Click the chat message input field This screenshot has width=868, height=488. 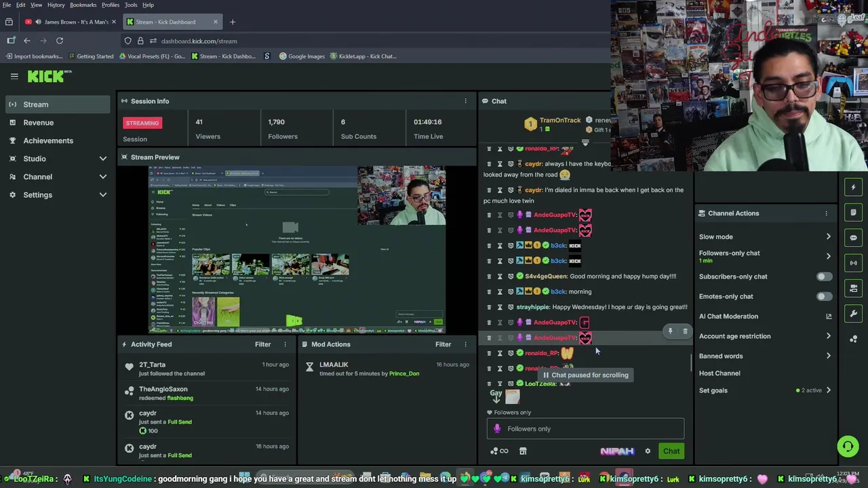[585, 429]
